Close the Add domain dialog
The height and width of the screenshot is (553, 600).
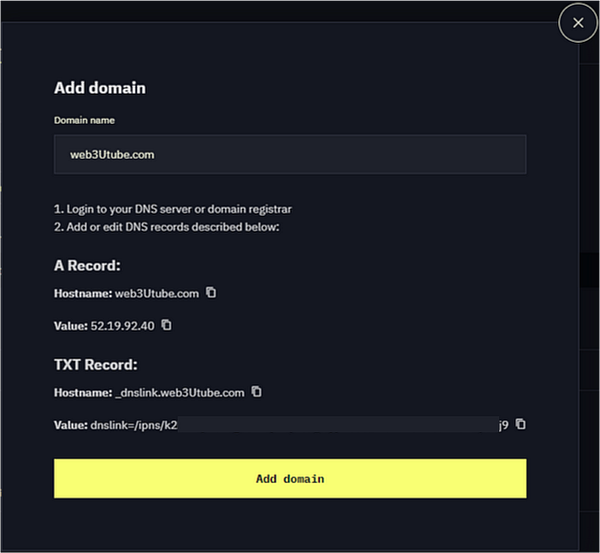click(x=578, y=23)
